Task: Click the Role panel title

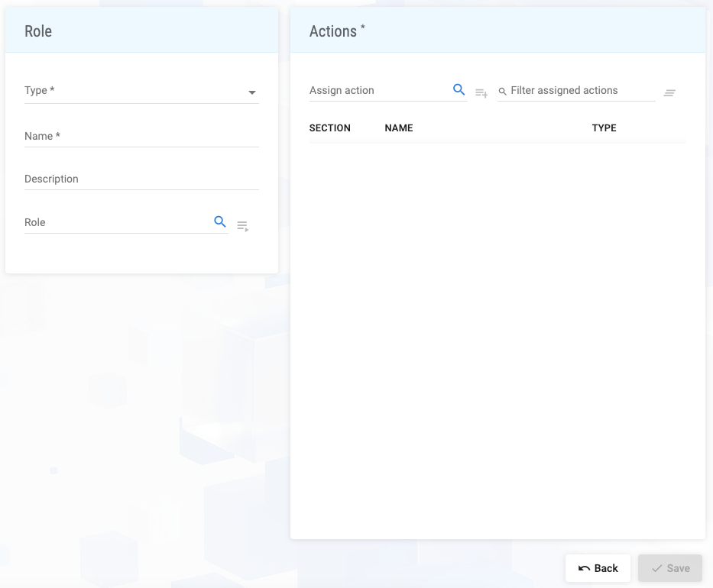Action: [38, 31]
